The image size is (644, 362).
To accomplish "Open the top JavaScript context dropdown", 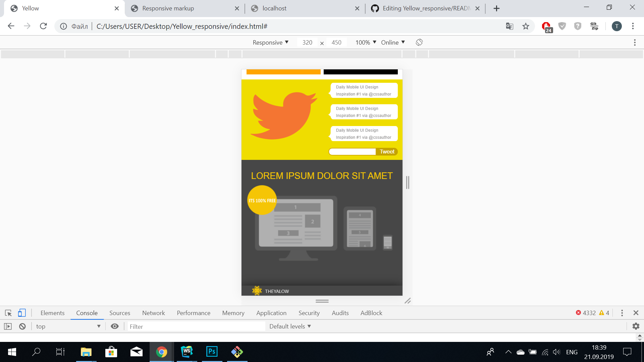I will click(68, 326).
